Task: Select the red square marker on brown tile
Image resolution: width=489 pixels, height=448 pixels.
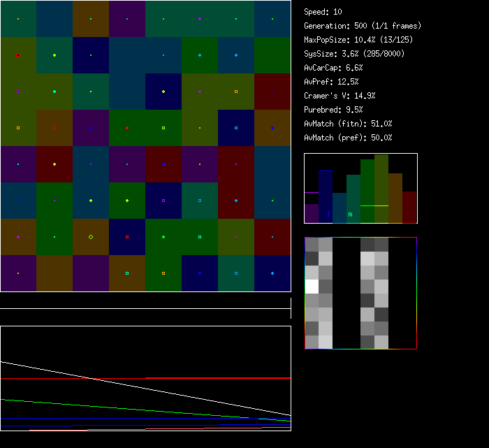Action: point(54,128)
